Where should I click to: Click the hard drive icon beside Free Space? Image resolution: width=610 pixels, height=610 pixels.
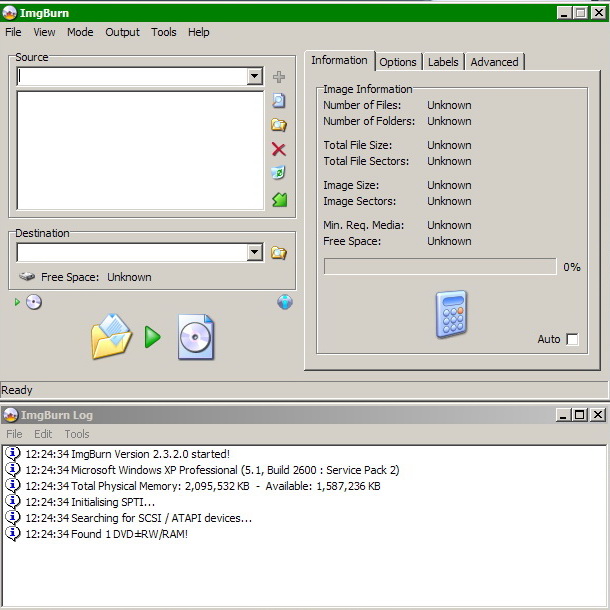coord(27,277)
